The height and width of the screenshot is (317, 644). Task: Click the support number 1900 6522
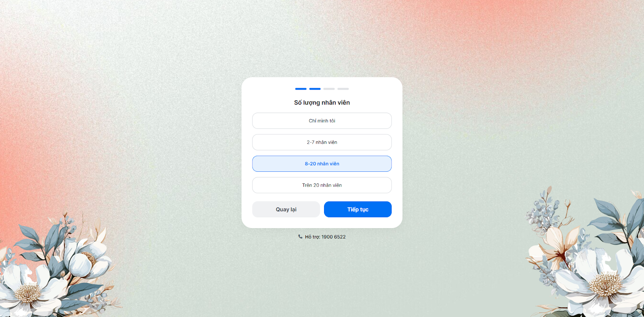click(334, 237)
